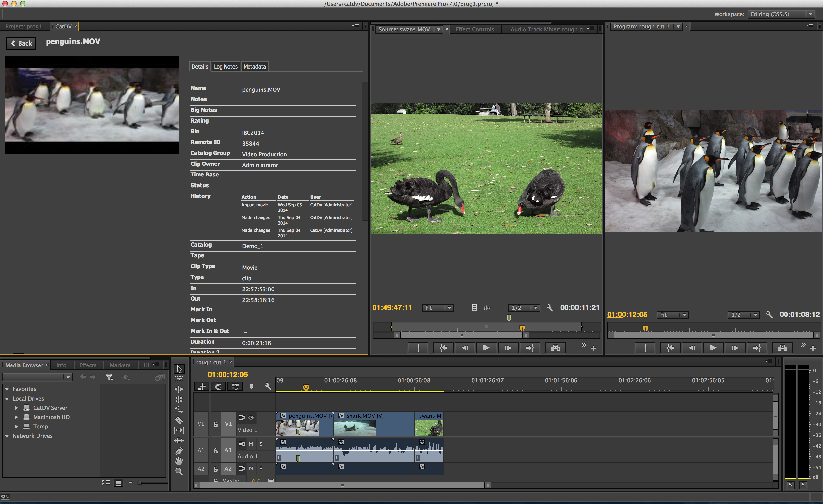
Task: Toggle timeline Snap magnet icon
Action: pos(218,386)
